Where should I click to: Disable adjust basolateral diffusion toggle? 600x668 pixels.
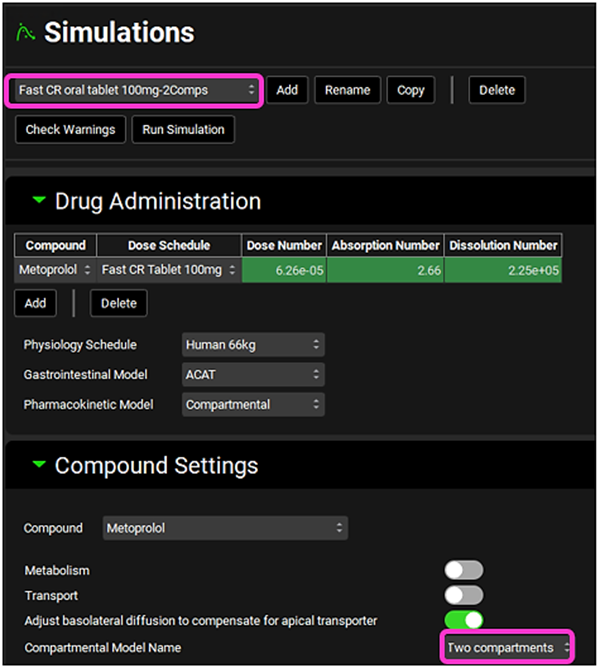click(x=464, y=621)
